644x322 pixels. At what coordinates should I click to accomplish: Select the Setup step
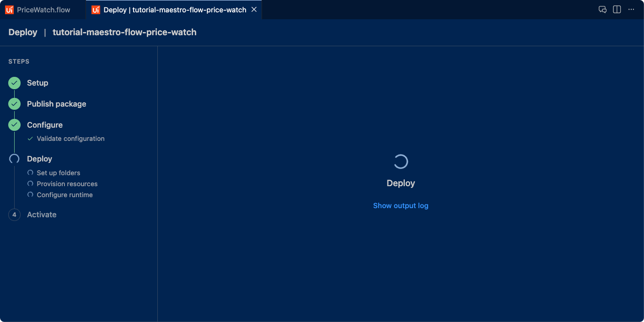pyautogui.click(x=38, y=83)
